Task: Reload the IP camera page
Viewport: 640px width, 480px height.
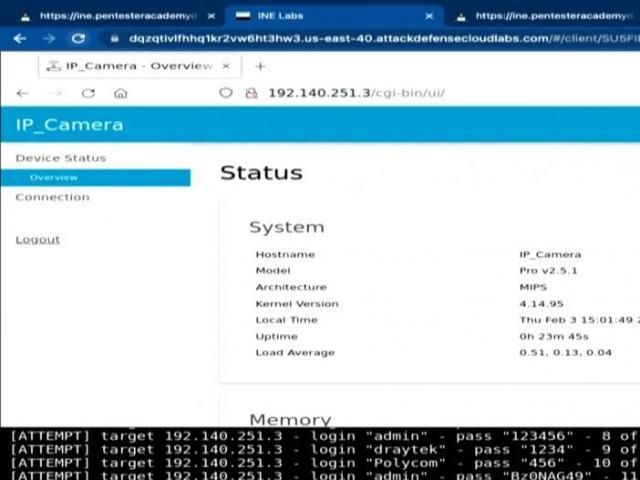Action: tap(88, 93)
